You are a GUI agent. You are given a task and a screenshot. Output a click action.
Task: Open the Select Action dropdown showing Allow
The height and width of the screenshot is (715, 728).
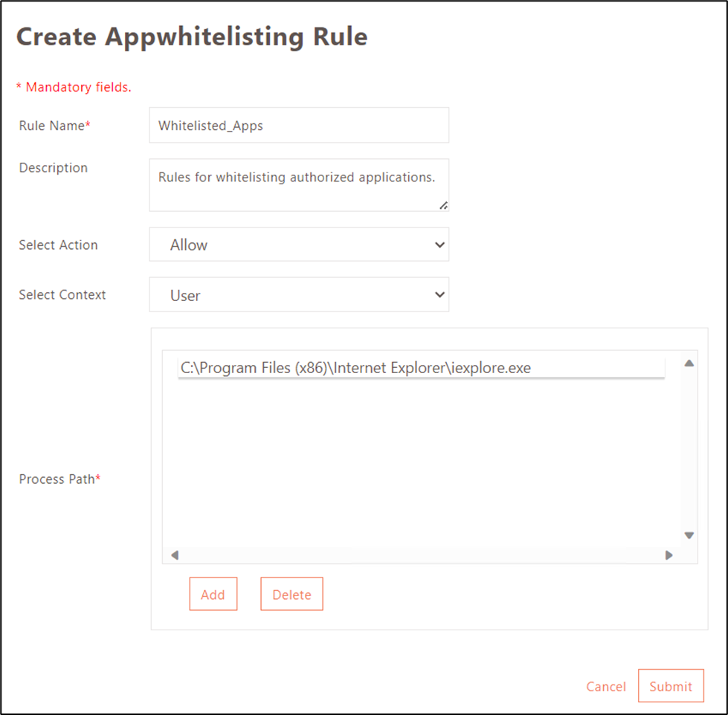coord(299,245)
